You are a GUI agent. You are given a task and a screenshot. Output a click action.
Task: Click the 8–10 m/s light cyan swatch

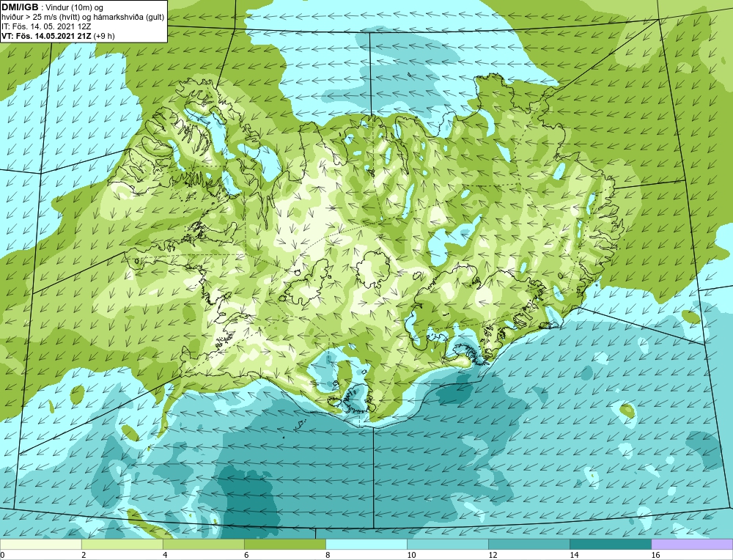click(x=366, y=544)
